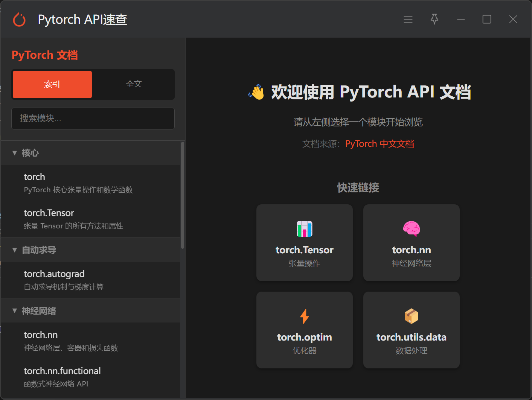Click the lightning bolt icon for torch.optim
The width and height of the screenshot is (532, 400).
pos(304,316)
